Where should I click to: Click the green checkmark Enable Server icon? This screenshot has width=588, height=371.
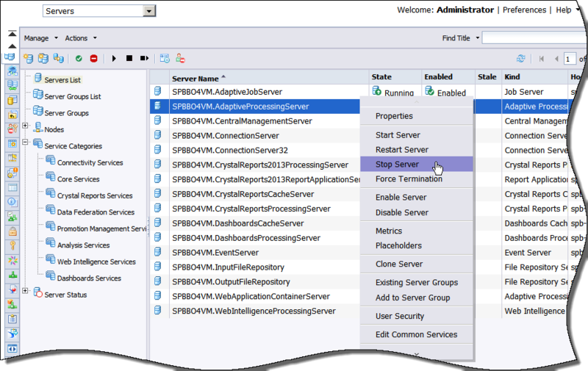[79, 59]
